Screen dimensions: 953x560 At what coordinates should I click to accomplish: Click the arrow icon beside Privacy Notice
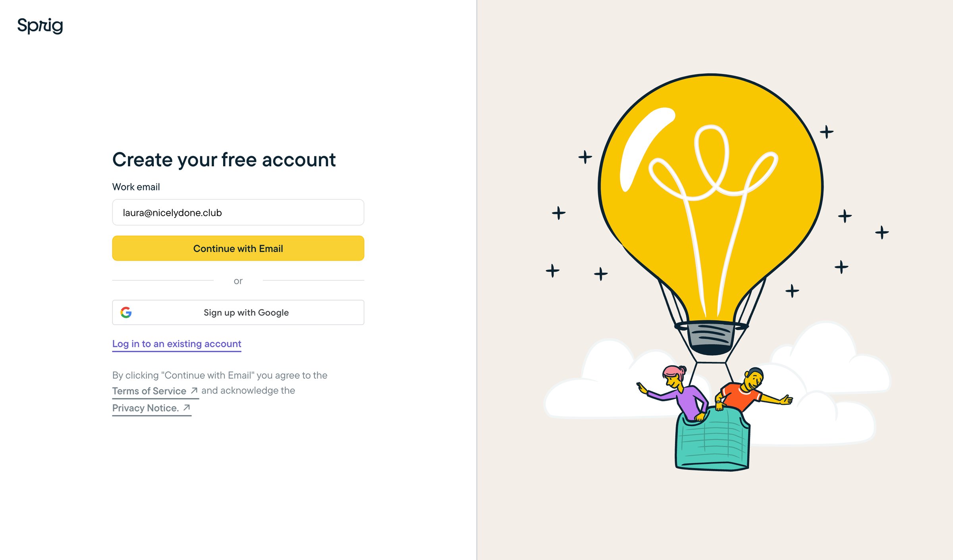pos(187,408)
